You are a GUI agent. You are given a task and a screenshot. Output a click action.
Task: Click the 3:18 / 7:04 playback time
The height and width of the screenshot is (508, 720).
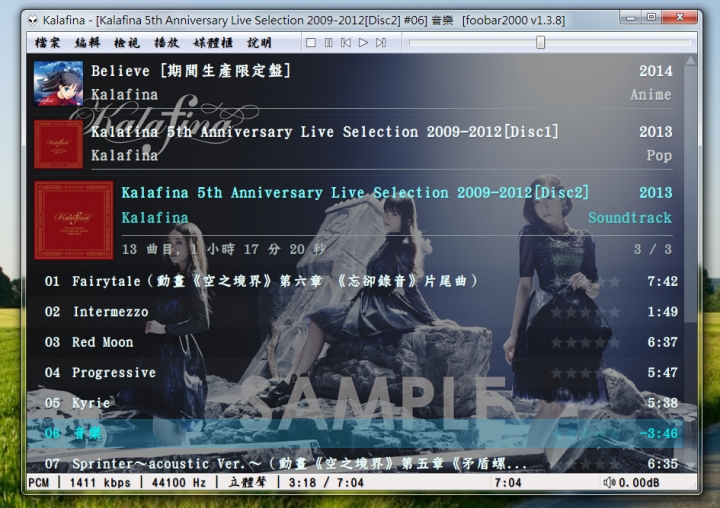[326, 483]
